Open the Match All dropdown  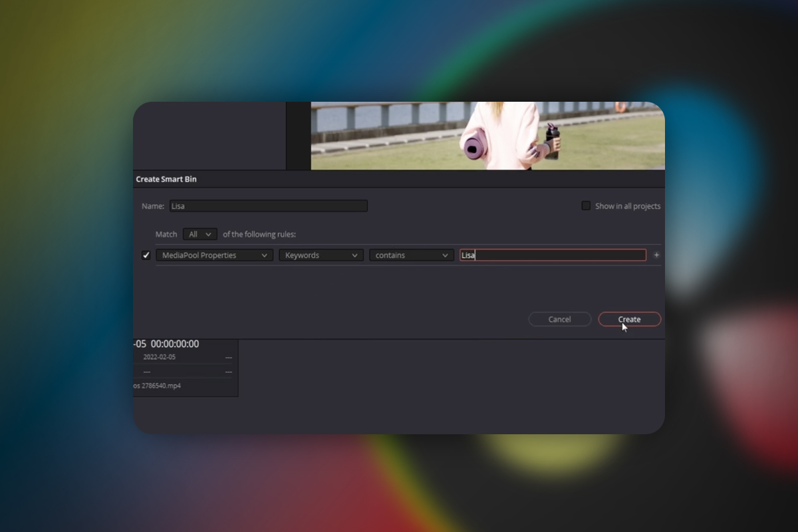tap(200, 234)
